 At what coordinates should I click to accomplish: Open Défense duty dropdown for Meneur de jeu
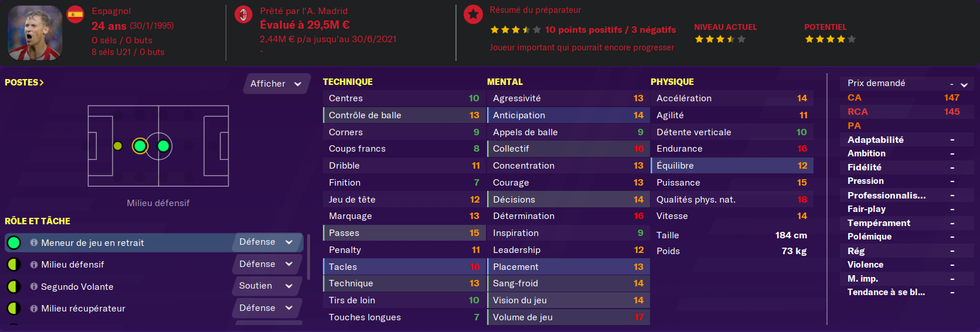click(267, 242)
